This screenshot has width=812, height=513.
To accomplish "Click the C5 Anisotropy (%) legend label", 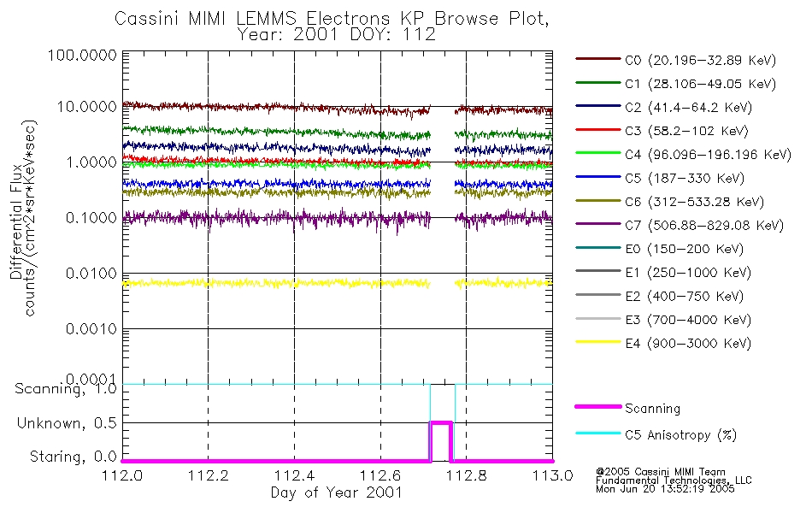I will [680, 435].
